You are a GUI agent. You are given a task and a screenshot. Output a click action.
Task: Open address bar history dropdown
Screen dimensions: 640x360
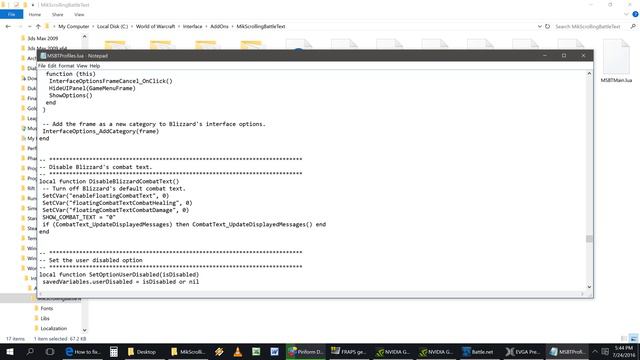pyautogui.click(x=540, y=26)
